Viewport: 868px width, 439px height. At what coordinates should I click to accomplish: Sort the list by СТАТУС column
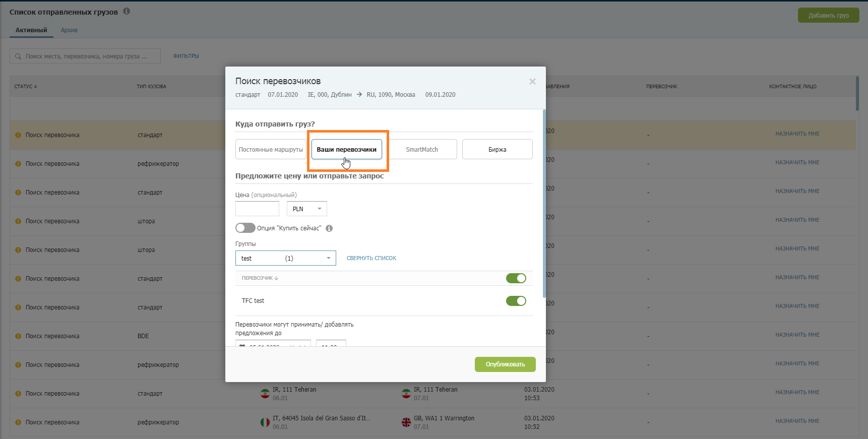26,87
